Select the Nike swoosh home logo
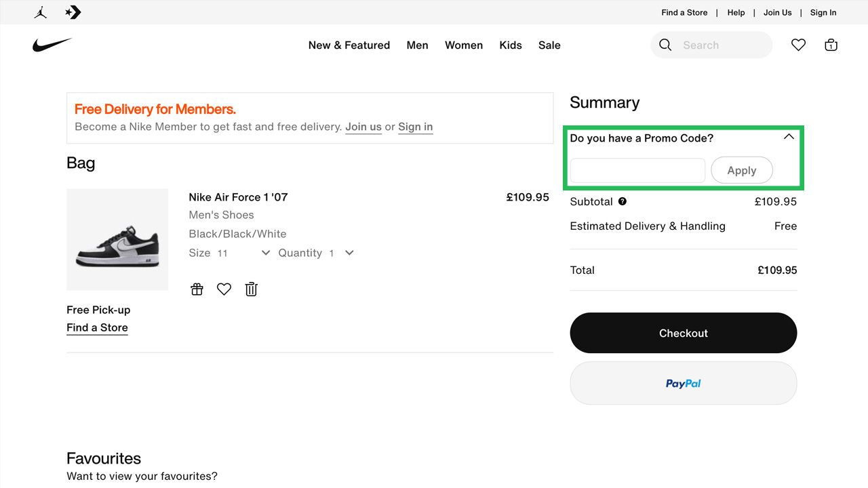The width and height of the screenshot is (868, 488). (52, 45)
